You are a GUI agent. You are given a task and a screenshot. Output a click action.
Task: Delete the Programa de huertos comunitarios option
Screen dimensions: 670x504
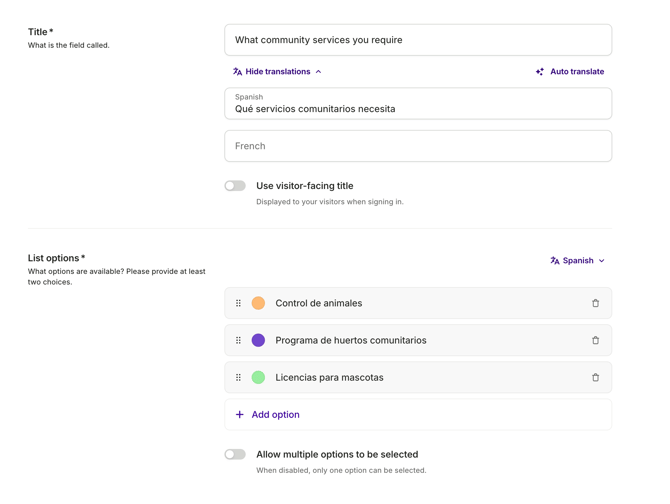(x=595, y=340)
